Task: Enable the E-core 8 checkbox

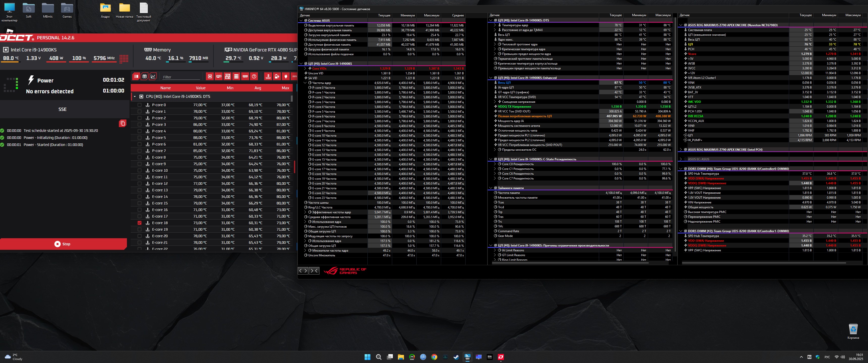Action: click(140, 157)
